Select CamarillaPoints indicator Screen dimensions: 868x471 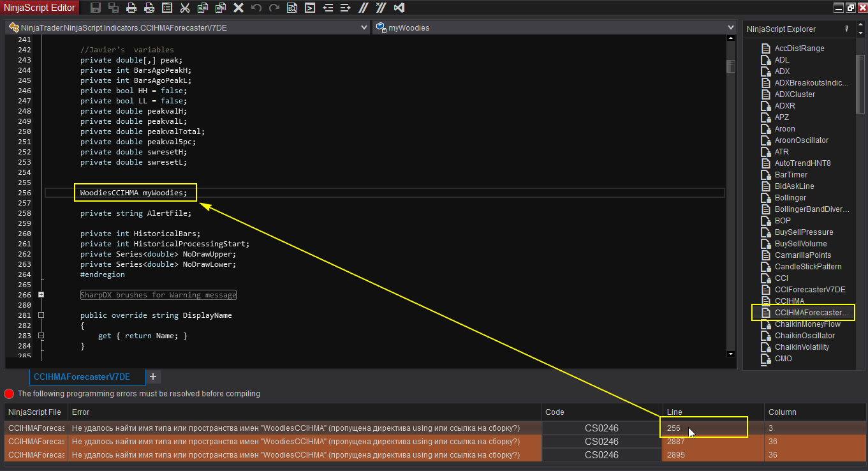[x=803, y=255]
